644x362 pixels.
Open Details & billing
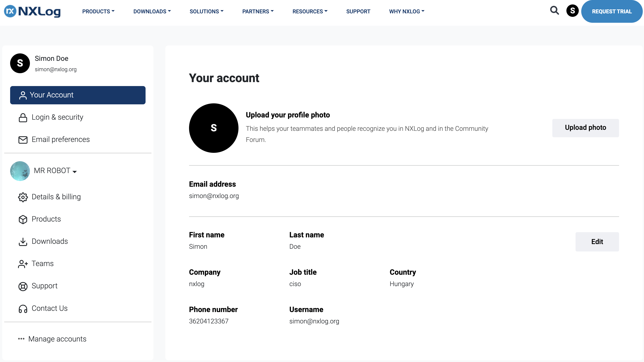56,197
